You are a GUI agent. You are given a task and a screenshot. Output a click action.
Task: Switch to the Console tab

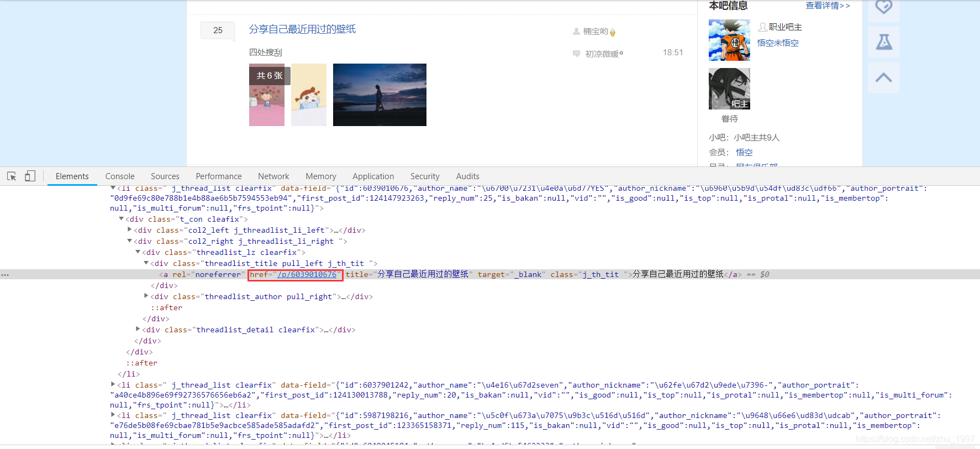click(120, 176)
